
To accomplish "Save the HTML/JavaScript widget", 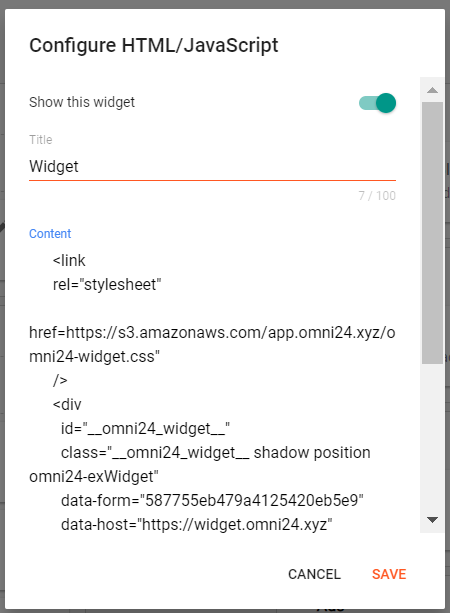I will tap(389, 574).
